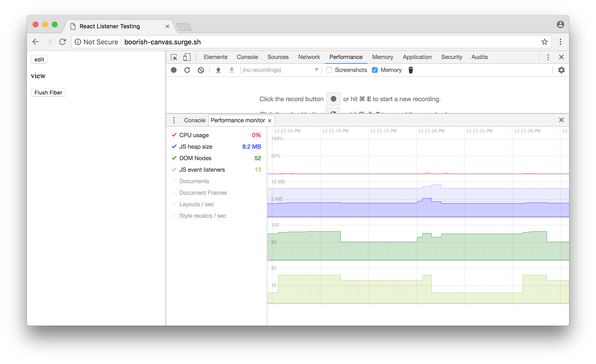Viewport: 596px width, 364px height.
Task: Click the load profile upload arrow
Action: coord(218,70)
